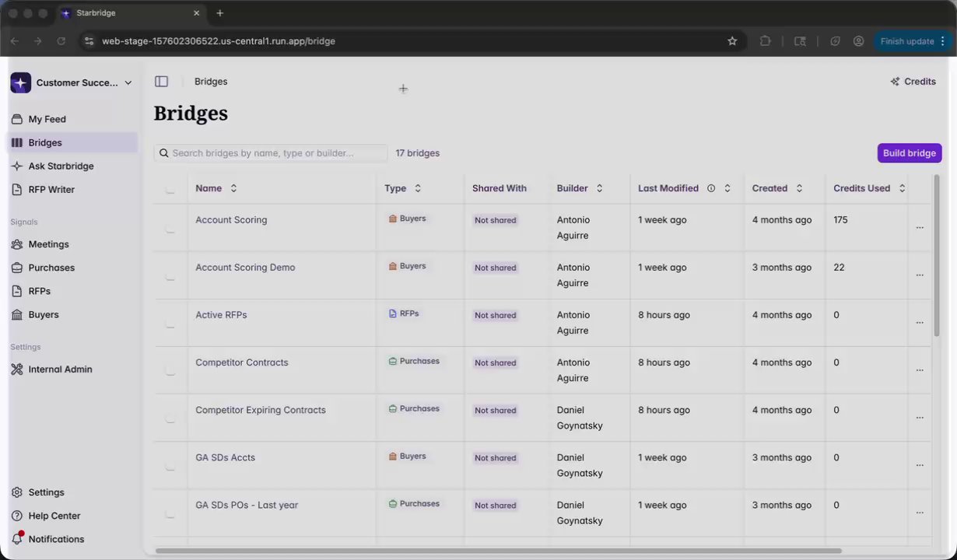Open Notifications bell in sidebar
Screen dimensions: 957x560
(17, 539)
